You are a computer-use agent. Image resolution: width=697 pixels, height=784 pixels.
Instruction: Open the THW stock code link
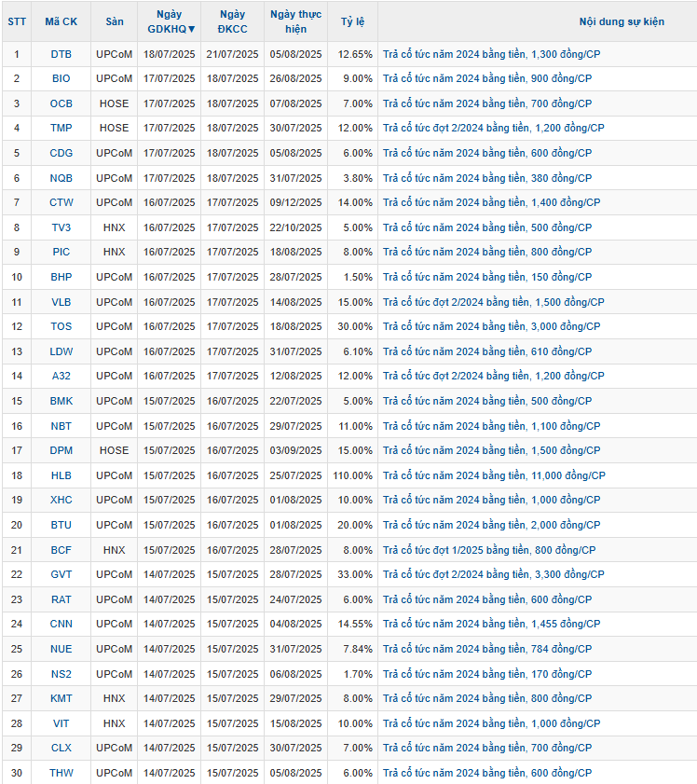coord(61,773)
